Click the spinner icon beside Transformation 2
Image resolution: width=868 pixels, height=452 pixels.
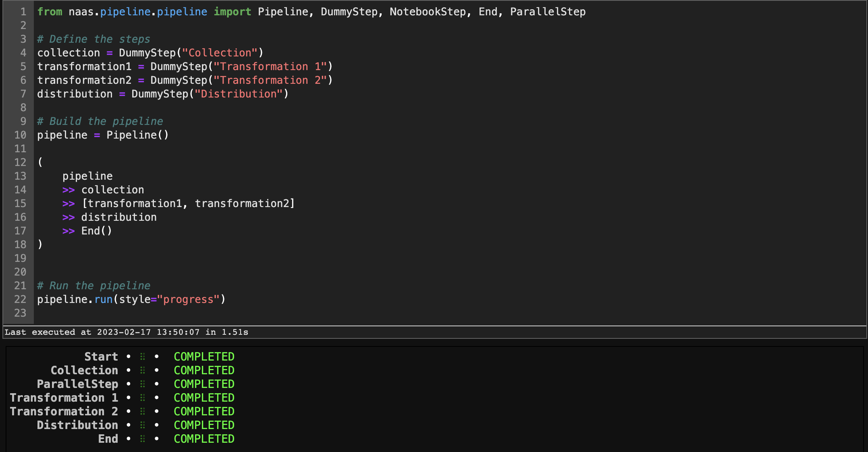(x=142, y=411)
